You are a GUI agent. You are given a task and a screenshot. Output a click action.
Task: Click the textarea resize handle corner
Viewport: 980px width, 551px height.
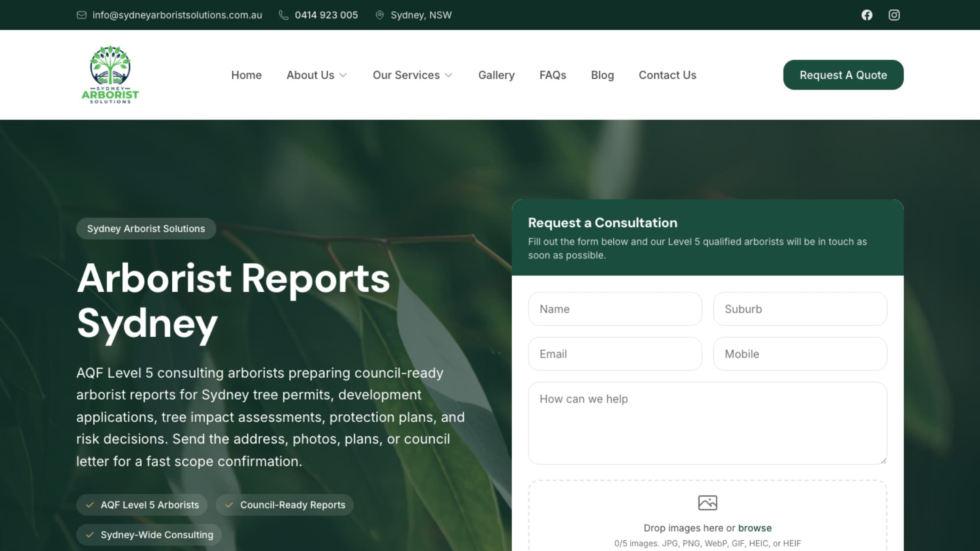[x=883, y=461]
